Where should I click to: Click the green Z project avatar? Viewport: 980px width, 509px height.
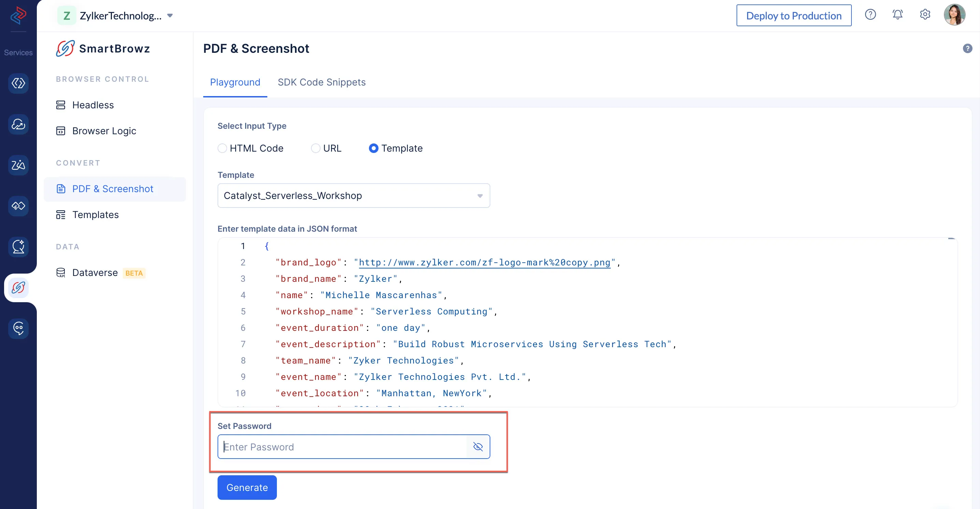point(66,16)
